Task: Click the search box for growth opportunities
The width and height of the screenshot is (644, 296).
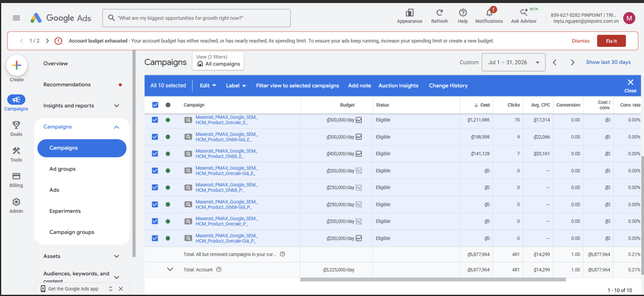Action: click(x=196, y=18)
